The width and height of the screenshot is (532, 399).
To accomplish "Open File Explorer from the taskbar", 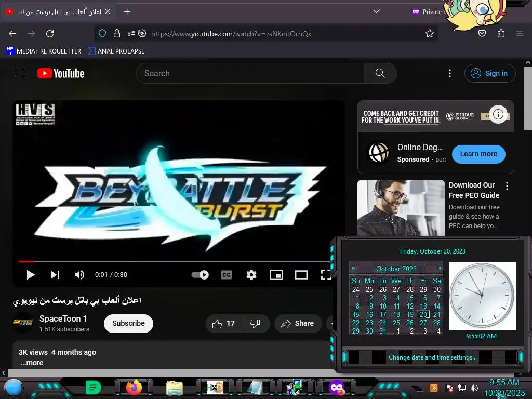I will [x=175, y=388].
